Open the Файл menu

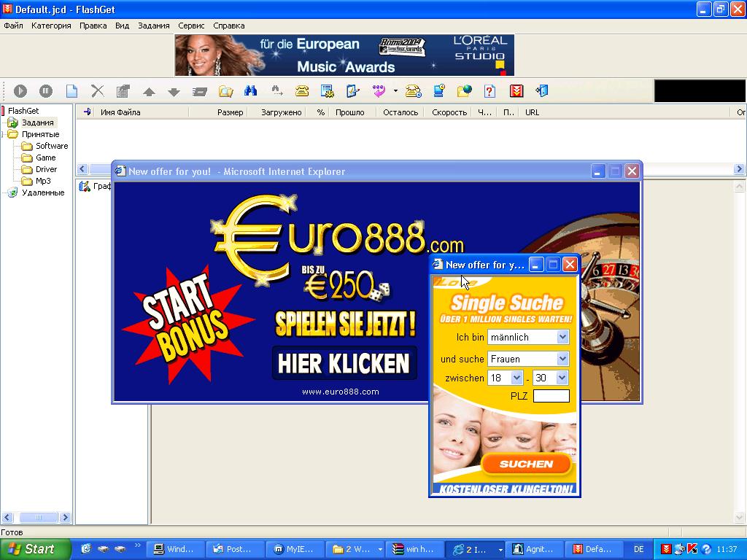[13, 26]
